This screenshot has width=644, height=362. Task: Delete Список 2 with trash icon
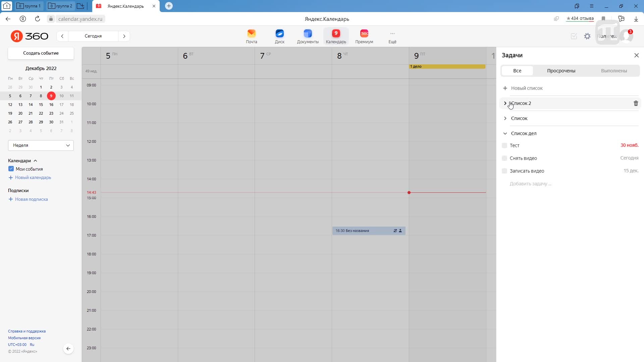[636, 103]
